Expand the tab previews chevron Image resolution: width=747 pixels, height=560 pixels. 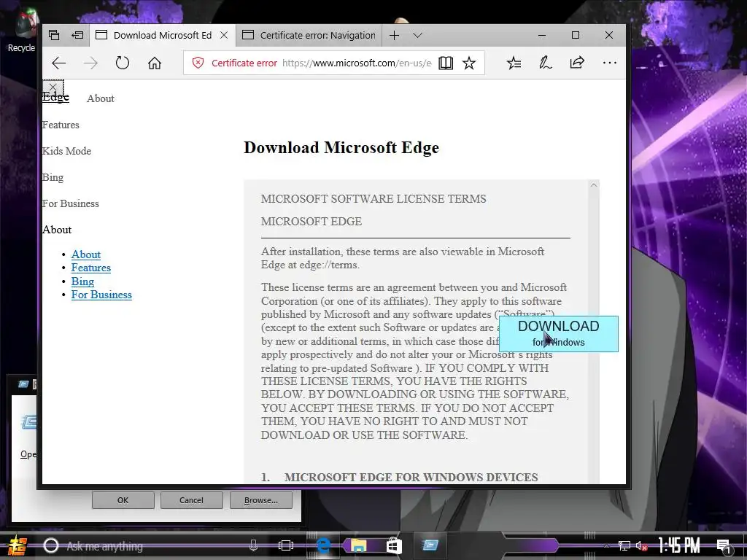click(x=418, y=35)
